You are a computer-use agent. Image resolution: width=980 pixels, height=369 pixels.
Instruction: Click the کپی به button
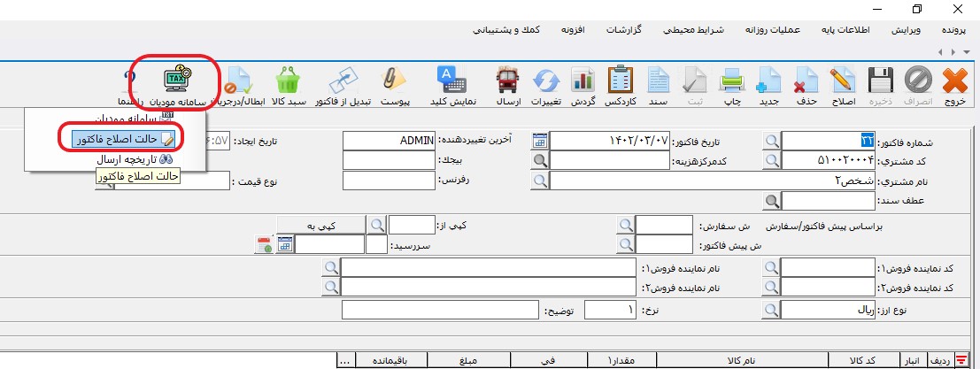322,226
